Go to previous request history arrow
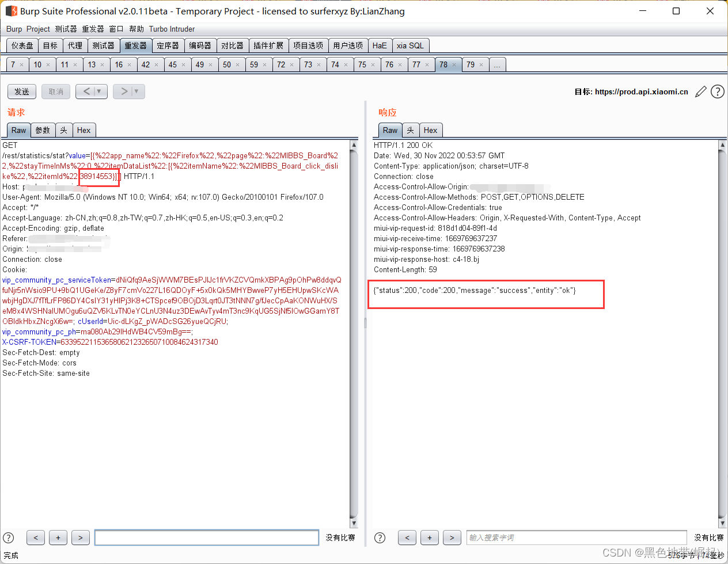 tap(86, 91)
